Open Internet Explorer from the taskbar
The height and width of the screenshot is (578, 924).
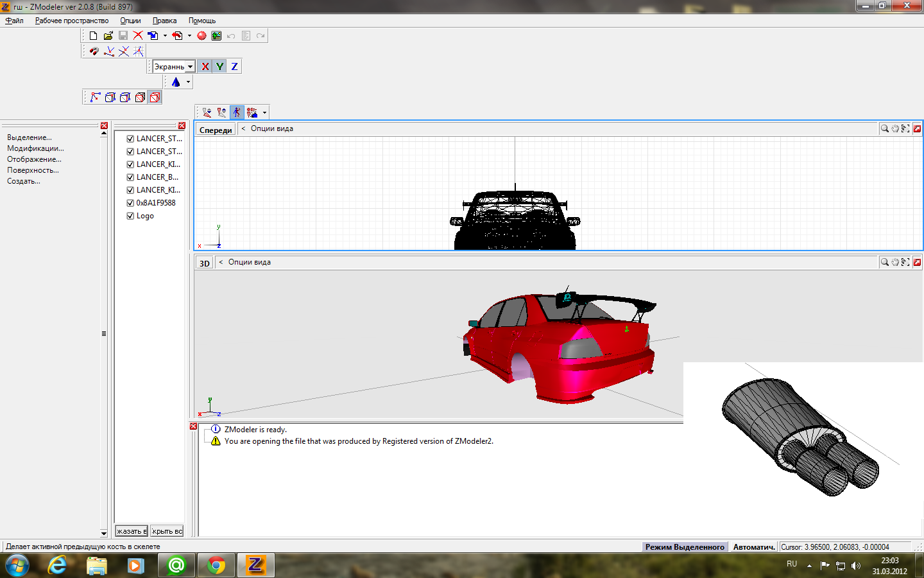(57, 565)
